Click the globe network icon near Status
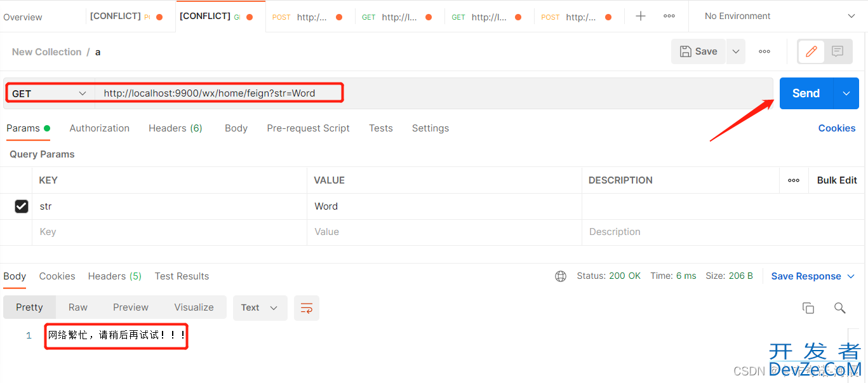 (x=561, y=276)
